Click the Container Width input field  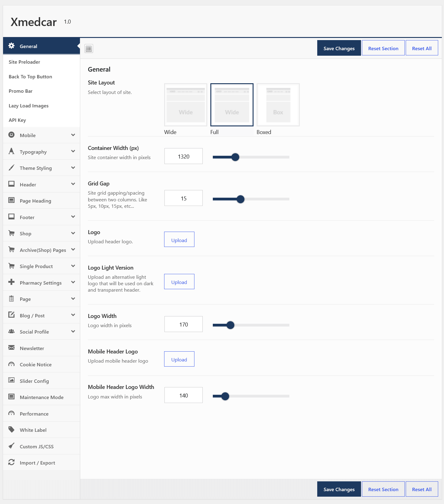(x=183, y=156)
